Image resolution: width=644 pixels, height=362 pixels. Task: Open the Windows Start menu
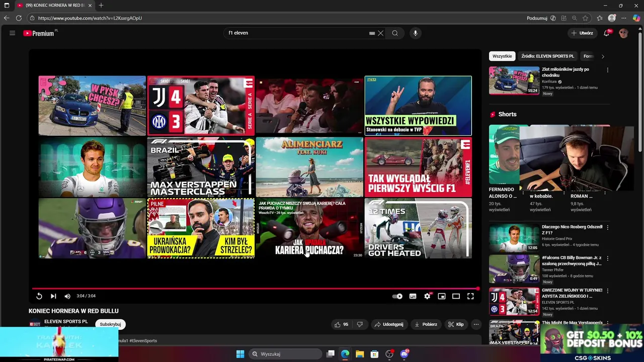[240, 354]
